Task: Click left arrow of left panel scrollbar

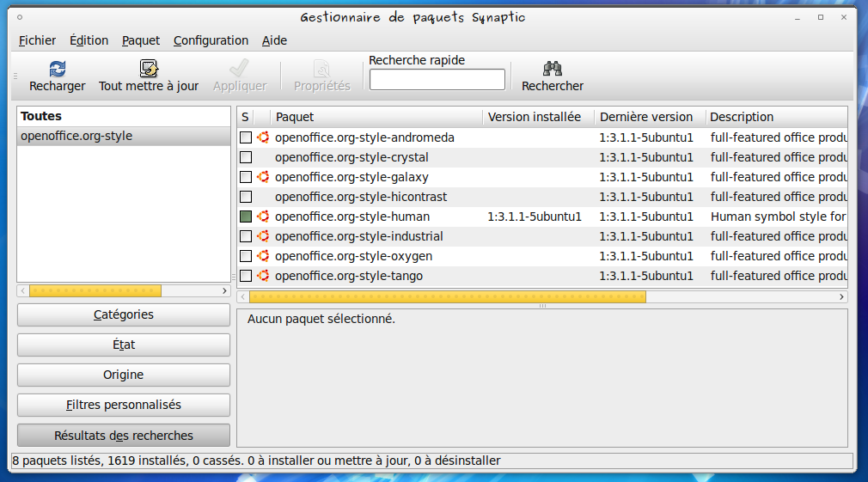Action: (x=22, y=291)
